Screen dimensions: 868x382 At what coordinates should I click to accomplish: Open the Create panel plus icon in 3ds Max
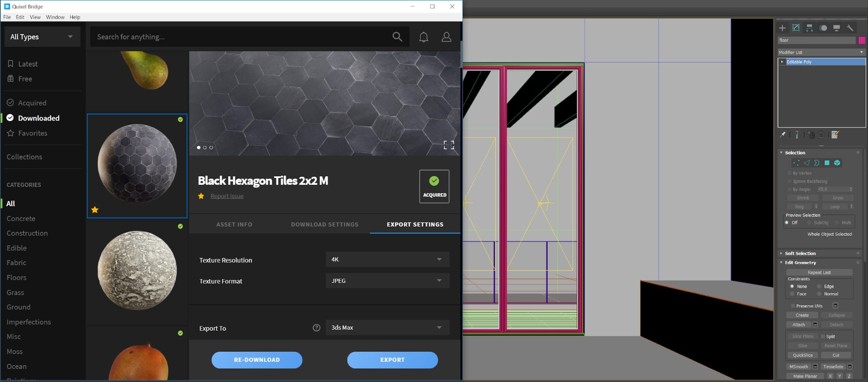click(782, 28)
